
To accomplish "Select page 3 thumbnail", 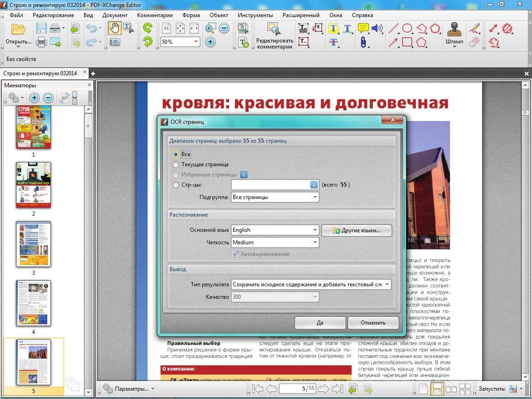I will tap(33, 244).
